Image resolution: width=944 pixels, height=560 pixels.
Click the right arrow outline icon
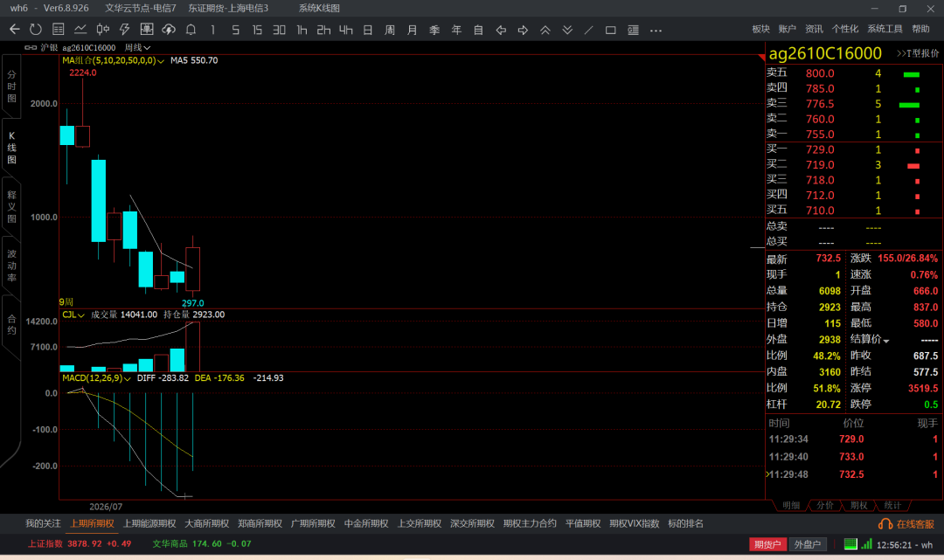[524, 30]
